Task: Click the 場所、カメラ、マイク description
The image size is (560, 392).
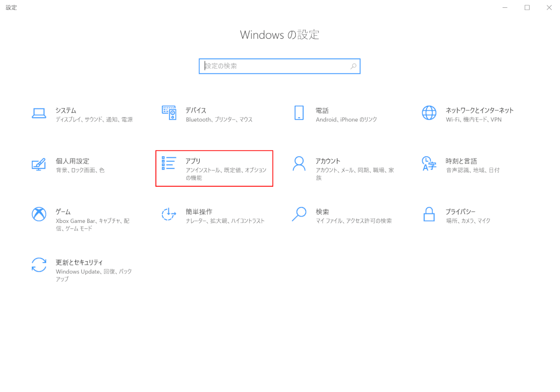Action: pos(468,221)
